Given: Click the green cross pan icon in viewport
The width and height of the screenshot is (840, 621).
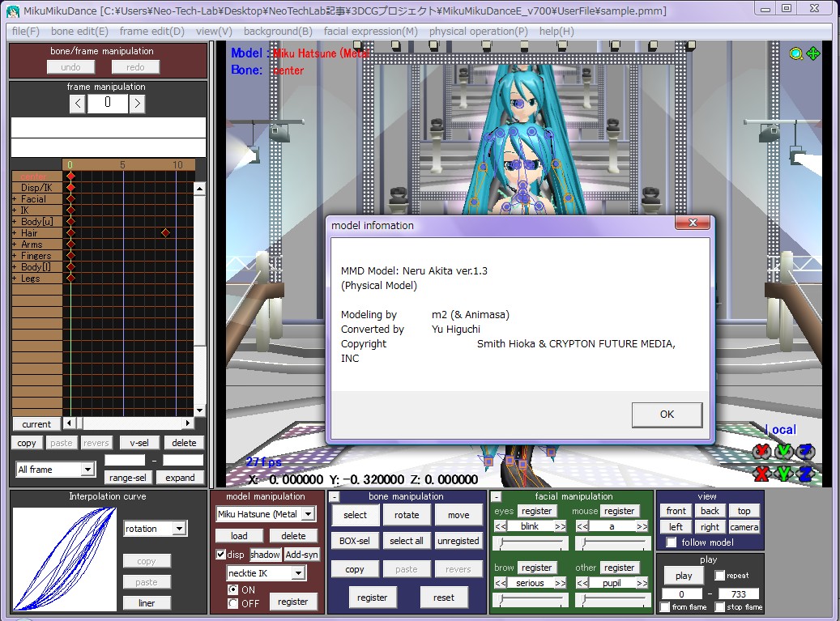Looking at the screenshot, I should tap(813, 53).
